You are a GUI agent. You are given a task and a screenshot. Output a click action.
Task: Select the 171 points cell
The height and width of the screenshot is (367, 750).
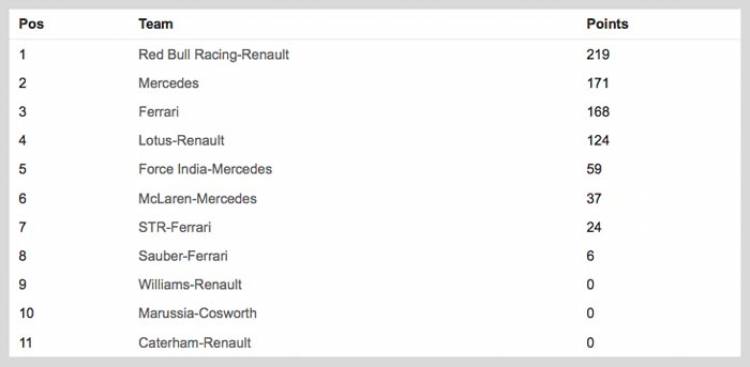pyautogui.click(x=597, y=83)
